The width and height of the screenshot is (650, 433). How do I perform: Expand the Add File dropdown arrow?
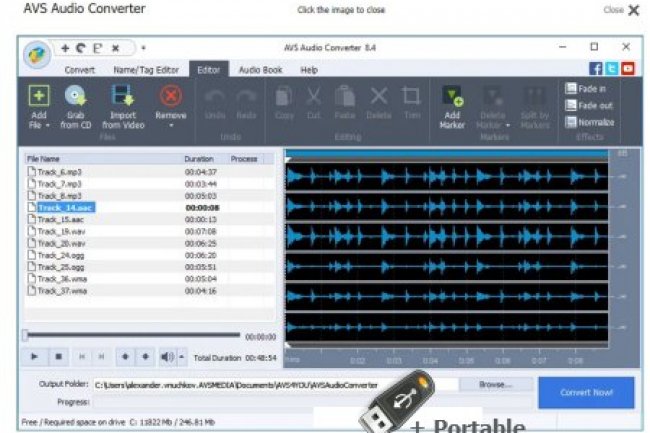point(38,126)
